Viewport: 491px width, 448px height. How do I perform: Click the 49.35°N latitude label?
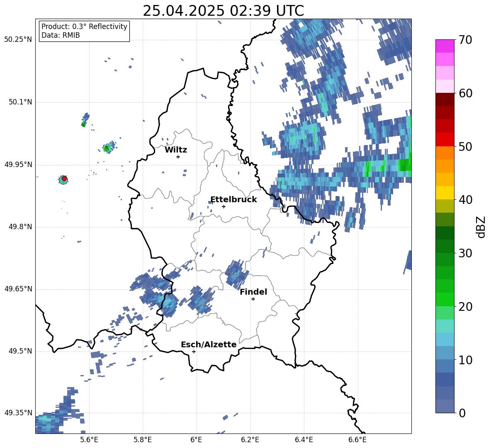coord(18,413)
